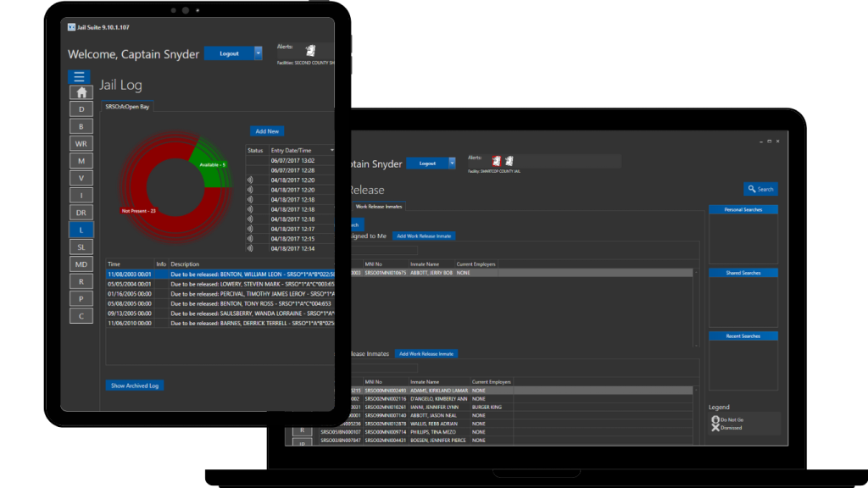Click the Alerts icon in the Jail Suite header

(x=311, y=50)
